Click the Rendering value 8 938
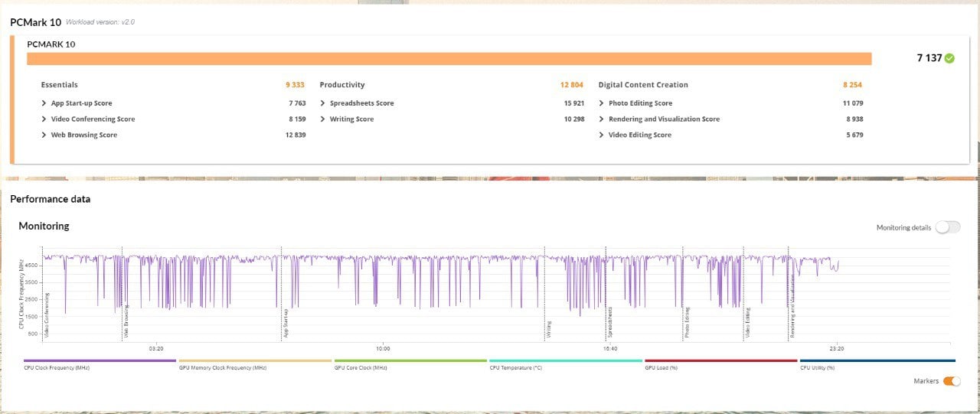980x414 pixels. click(x=854, y=119)
